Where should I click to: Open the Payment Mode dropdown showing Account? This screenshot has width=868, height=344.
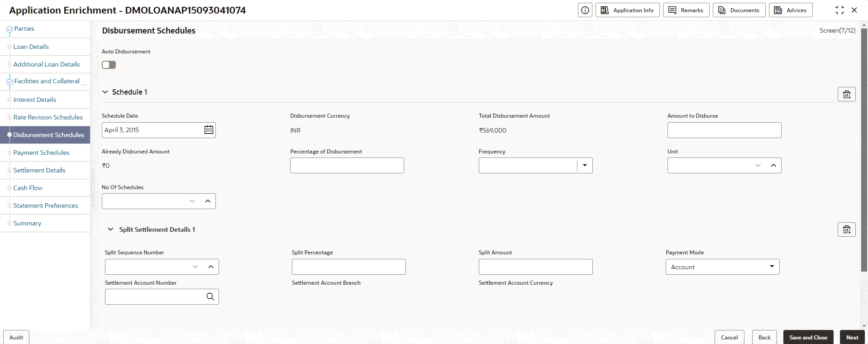coord(722,267)
